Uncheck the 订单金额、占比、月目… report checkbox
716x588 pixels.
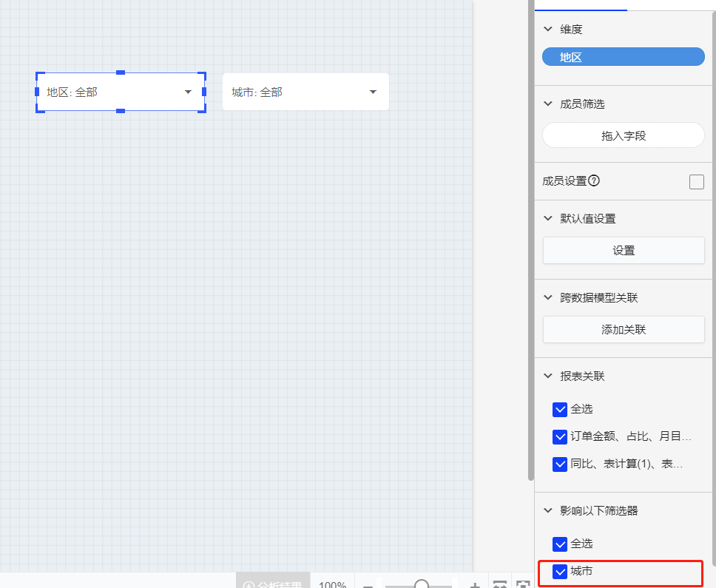tap(560, 437)
